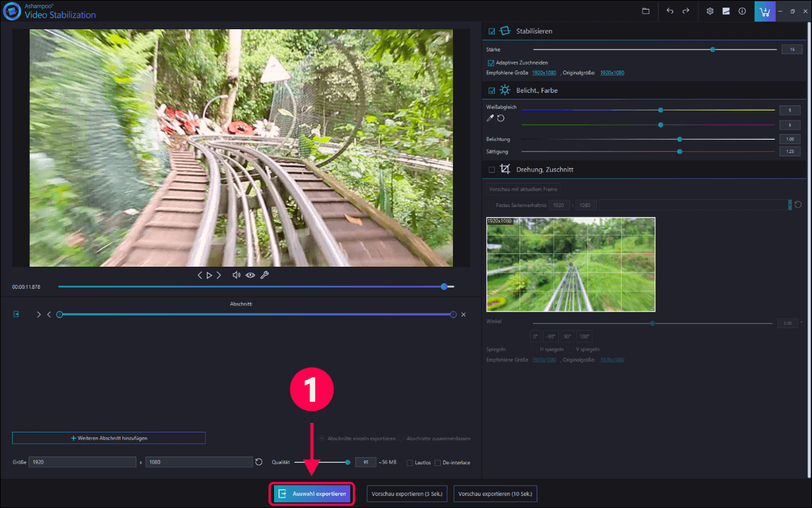
Task: Click the main video preview image
Action: pyautogui.click(x=241, y=147)
